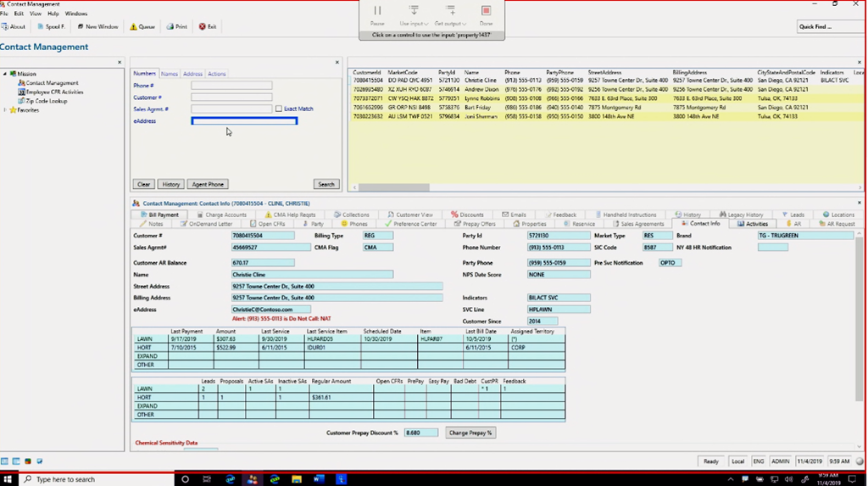Click the Exit toolbar icon
Viewport: 868px width, 486px height.
coord(208,26)
